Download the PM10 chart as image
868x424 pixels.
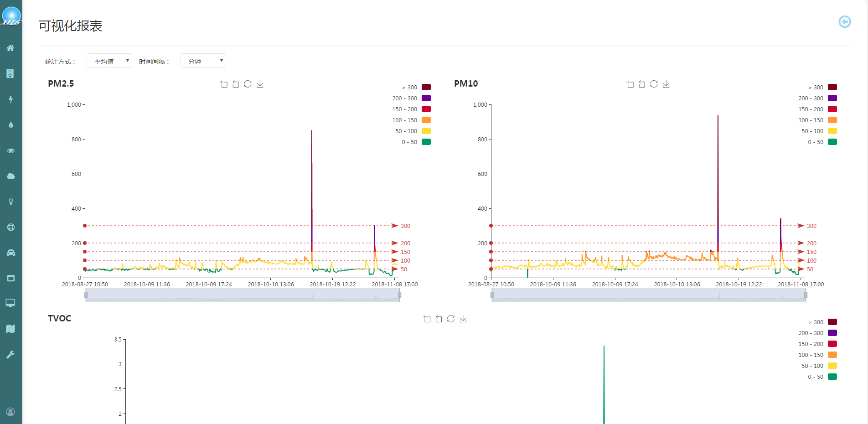[x=666, y=84]
